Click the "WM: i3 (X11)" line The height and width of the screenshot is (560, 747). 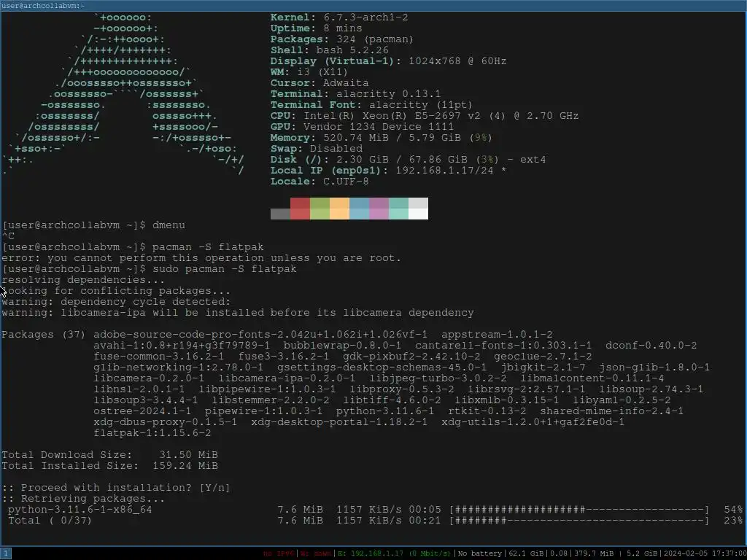pyautogui.click(x=309, y=72)
